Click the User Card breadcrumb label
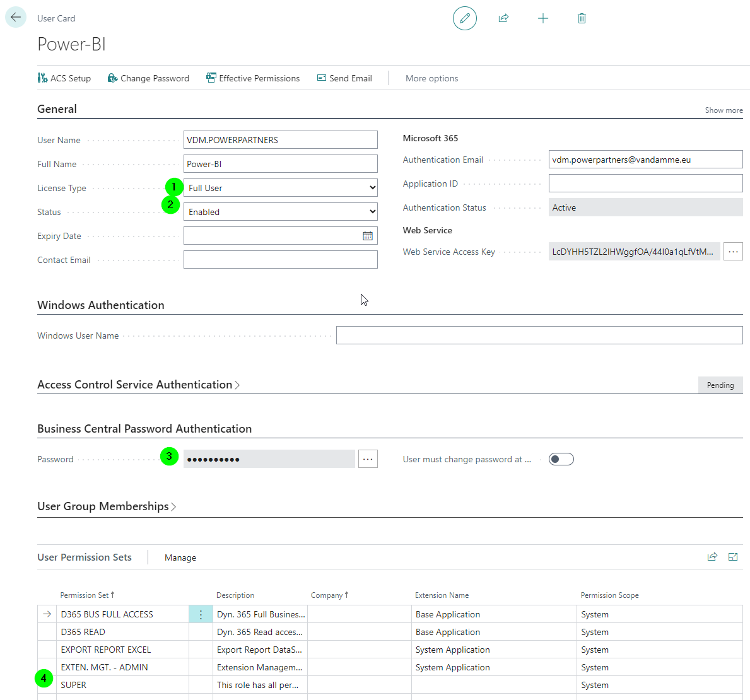Viewport: 750px width, 700px height. (56, 18)
